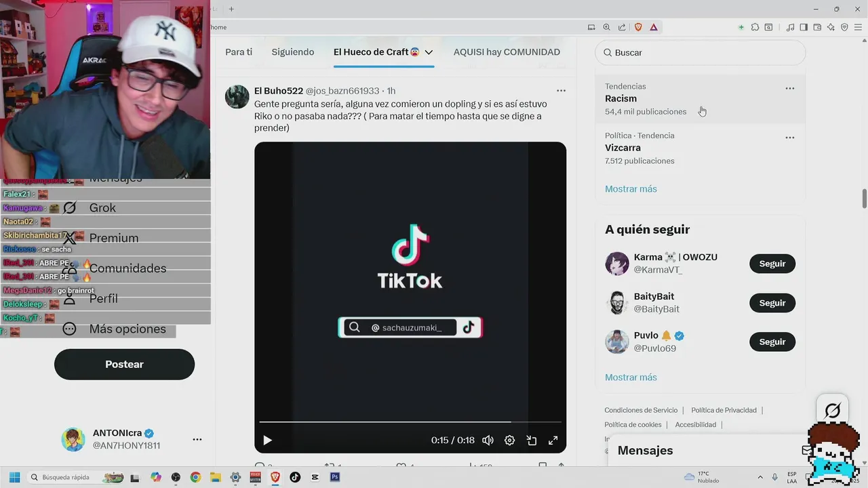868x488 pixels.
Task: Open the AQUISI hay COMUNIDAD tab
Action: tap(507, 52)
